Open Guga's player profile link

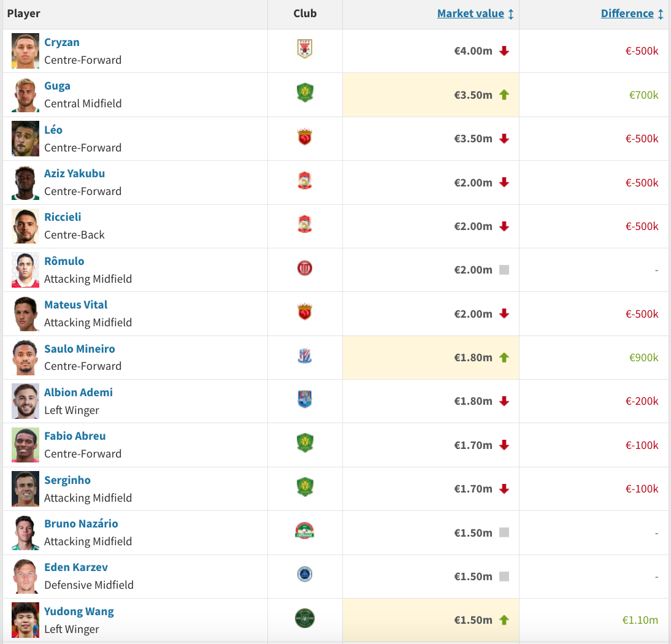(x=57, y=86)
